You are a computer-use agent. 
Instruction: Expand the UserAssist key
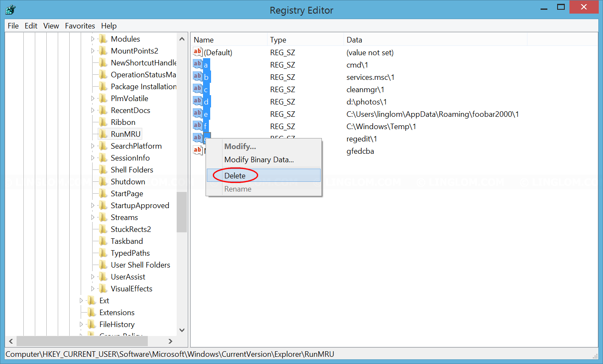coord(93,277)
